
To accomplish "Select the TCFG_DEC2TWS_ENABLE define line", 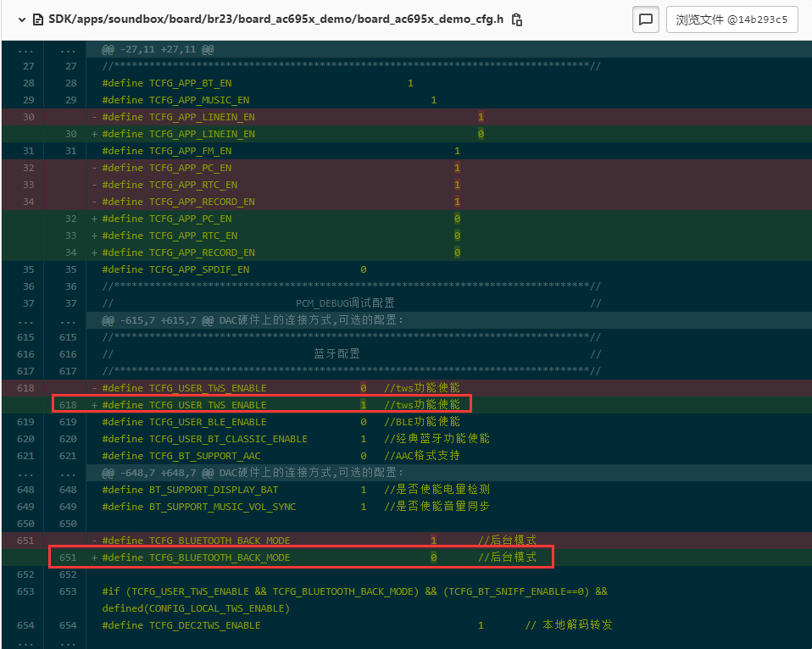I will (448, 625).
